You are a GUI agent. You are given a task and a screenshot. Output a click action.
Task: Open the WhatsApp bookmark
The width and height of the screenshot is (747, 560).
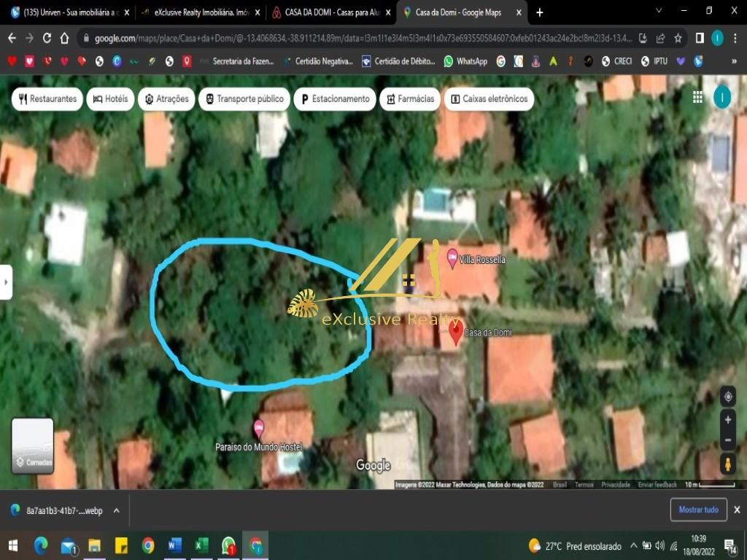(x=465, y=61)
